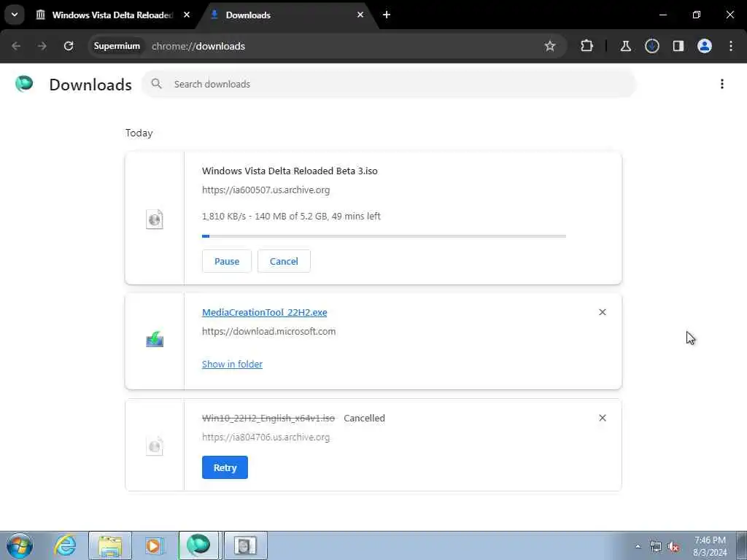Remove MediaCreationTool_22H2.exe from list

point(602,312)
